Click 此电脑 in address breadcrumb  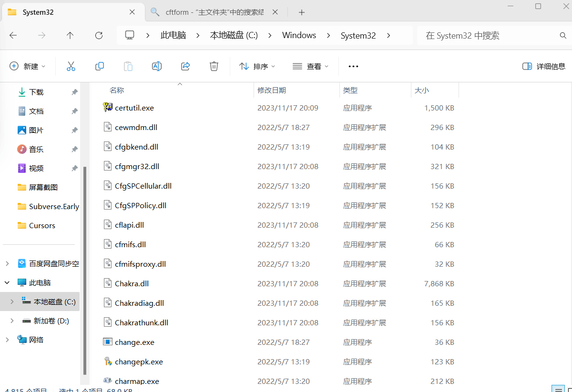pos(173,35)
